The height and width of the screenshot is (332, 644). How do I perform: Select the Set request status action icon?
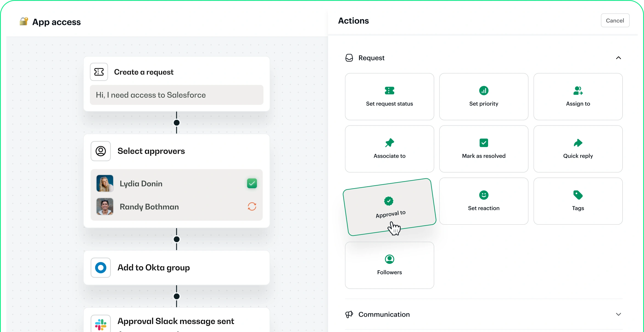click(x=389, y=91)
